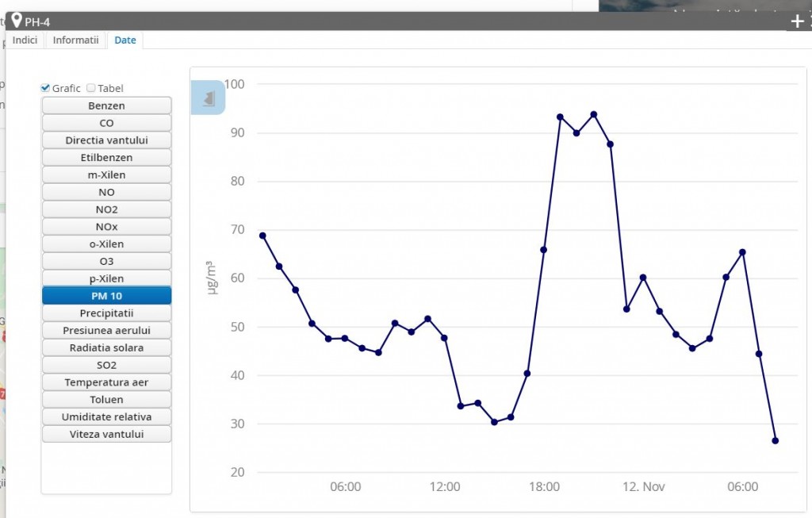Screen dimensions: 812x518
Task: Select Temperatura aer parameter
Action: pos(106,382)
